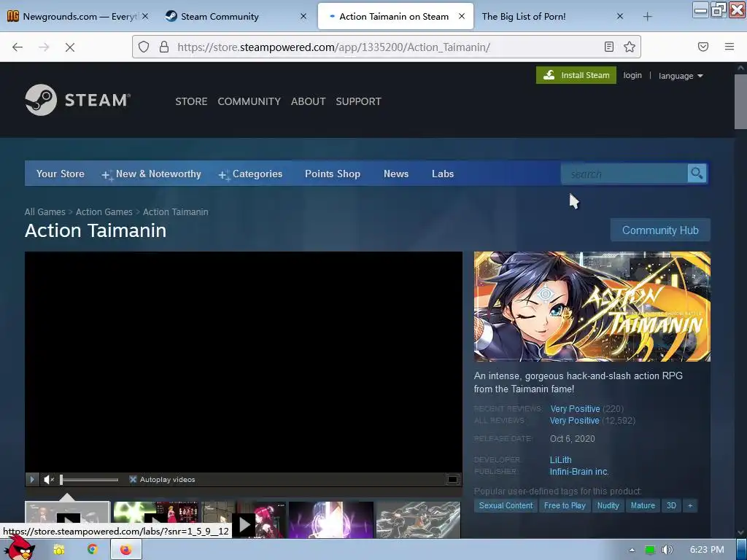Stop loading the page
This screenshot has width=747, height=560.
pos(69,47)
